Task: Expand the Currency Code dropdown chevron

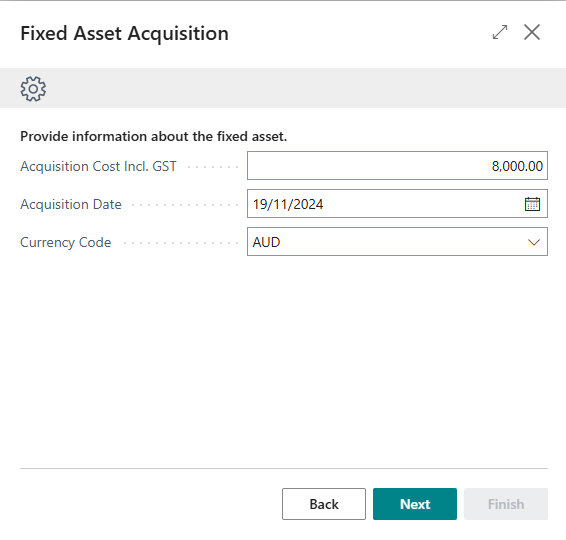Action: pos(534,242)
